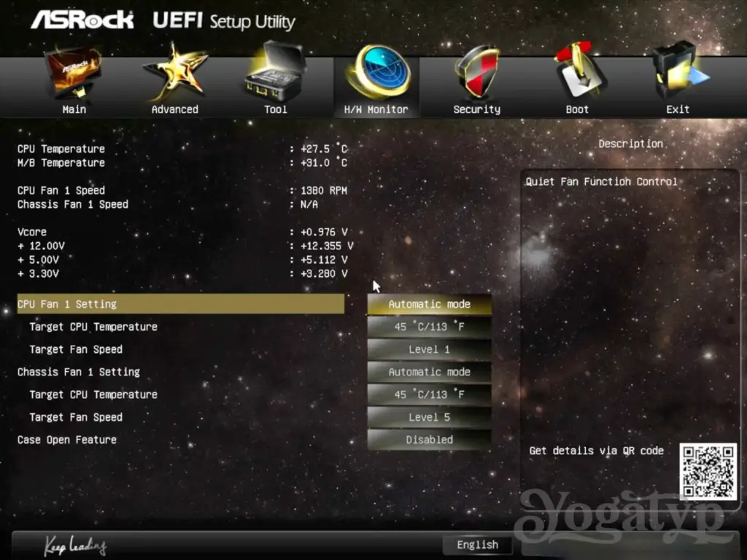Select the Chassis Fan 1 Setting label
747x560 pixels.
pos(79,372)
